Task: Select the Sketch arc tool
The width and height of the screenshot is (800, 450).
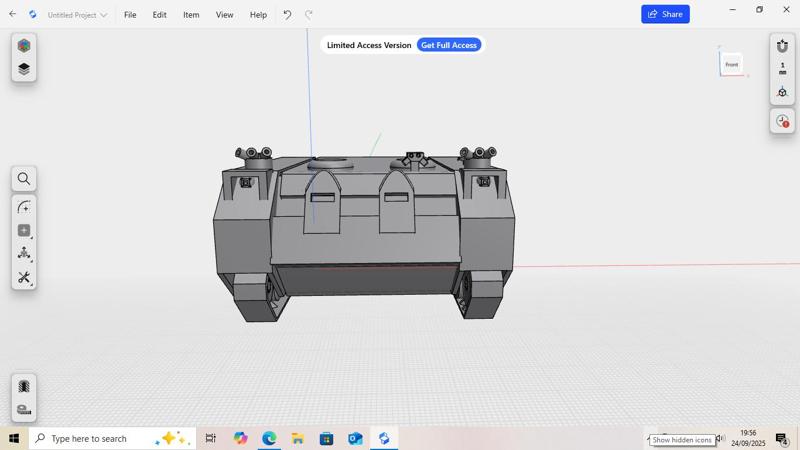Action: point(24,207)
